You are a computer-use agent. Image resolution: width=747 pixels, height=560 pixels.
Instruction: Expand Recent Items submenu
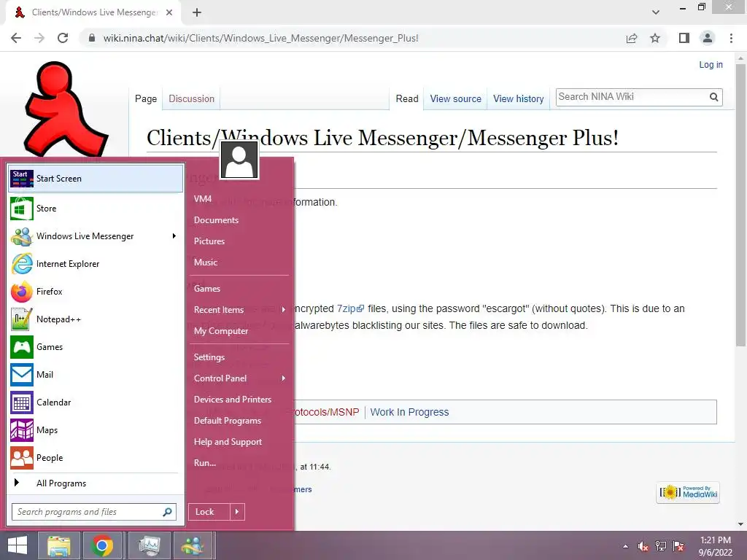pyautogui.click(x=284, y=309)
